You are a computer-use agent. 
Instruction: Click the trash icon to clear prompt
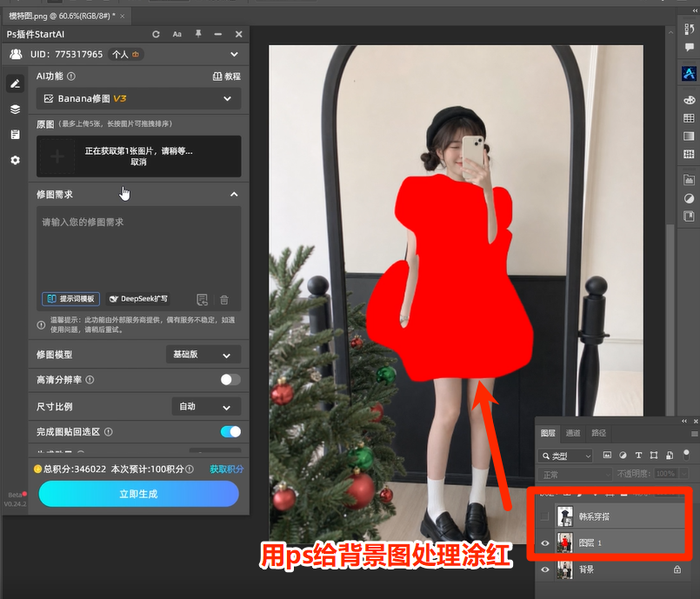[224, 299]
